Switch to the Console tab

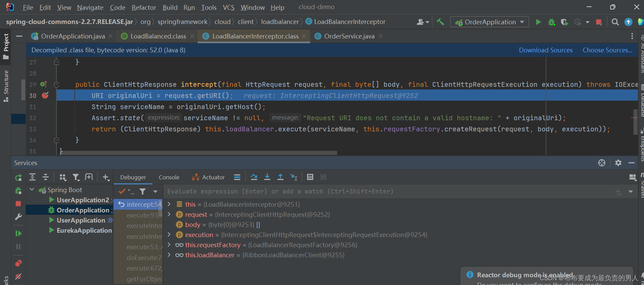(x=169, y=177)
